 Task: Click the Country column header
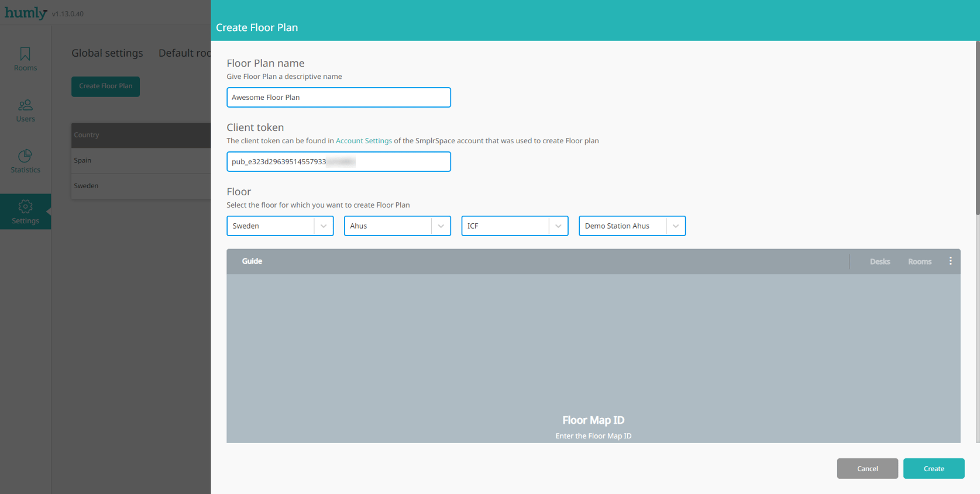coord(87,135)
